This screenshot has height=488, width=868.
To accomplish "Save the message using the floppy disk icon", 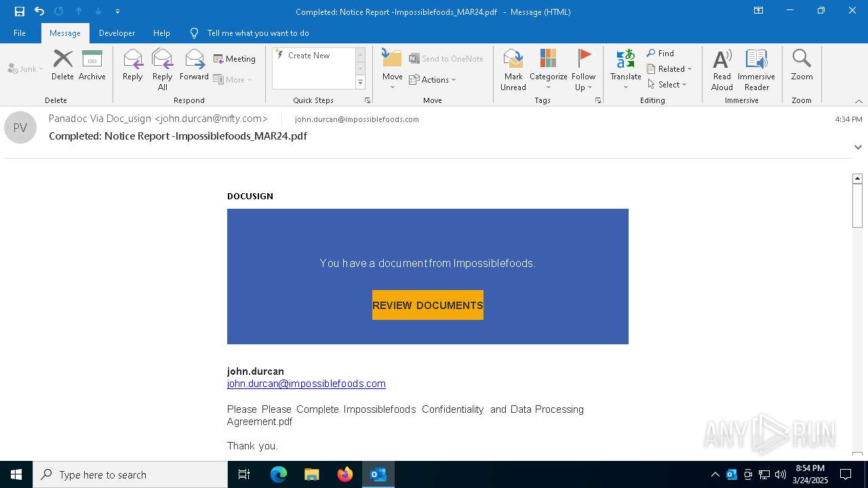I will 20,12.
